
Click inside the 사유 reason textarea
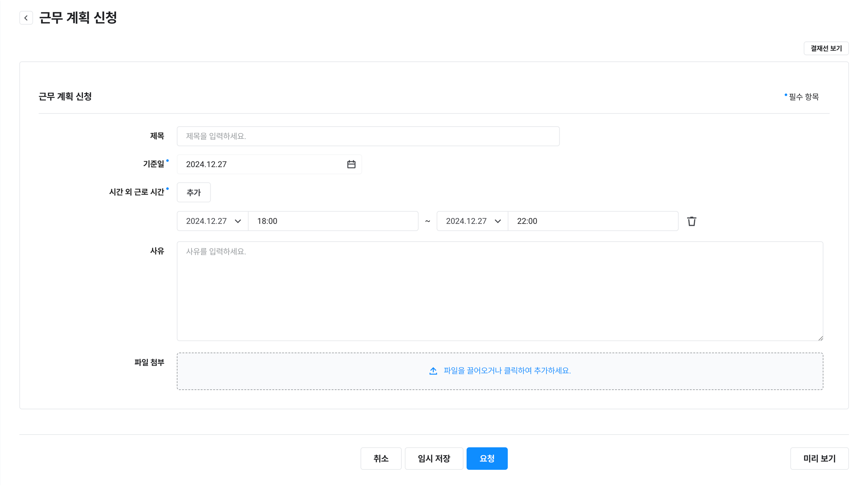(x=500, y=291)
